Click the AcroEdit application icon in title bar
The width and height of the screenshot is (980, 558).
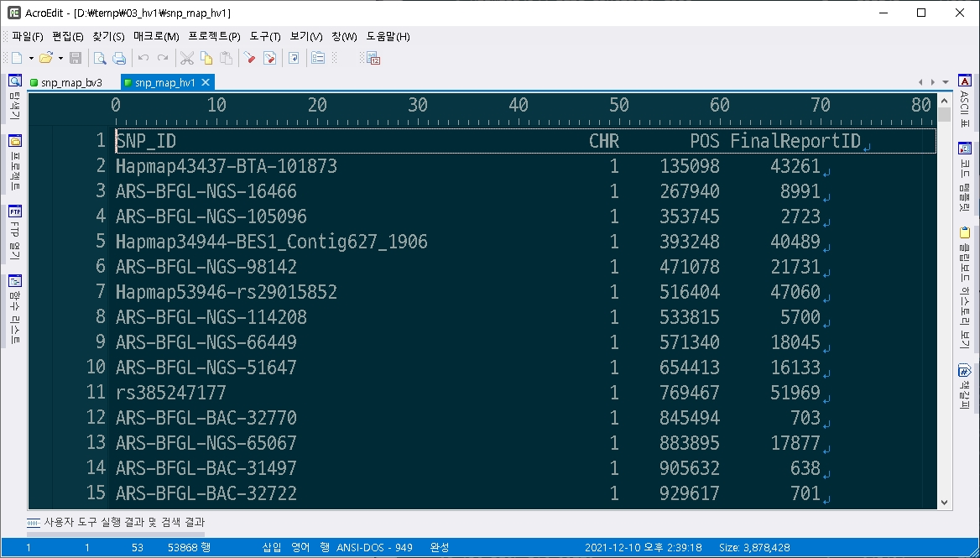pyautogui.click(x=13, y=13)
